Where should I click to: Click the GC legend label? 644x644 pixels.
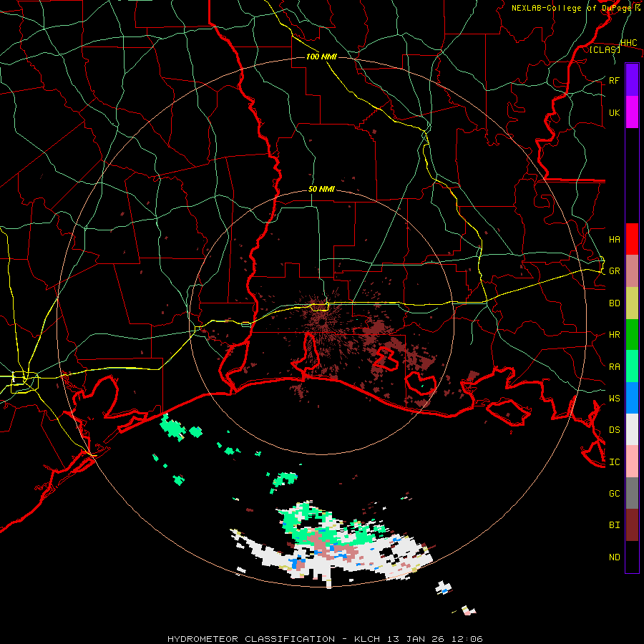(x=614, y=493)
